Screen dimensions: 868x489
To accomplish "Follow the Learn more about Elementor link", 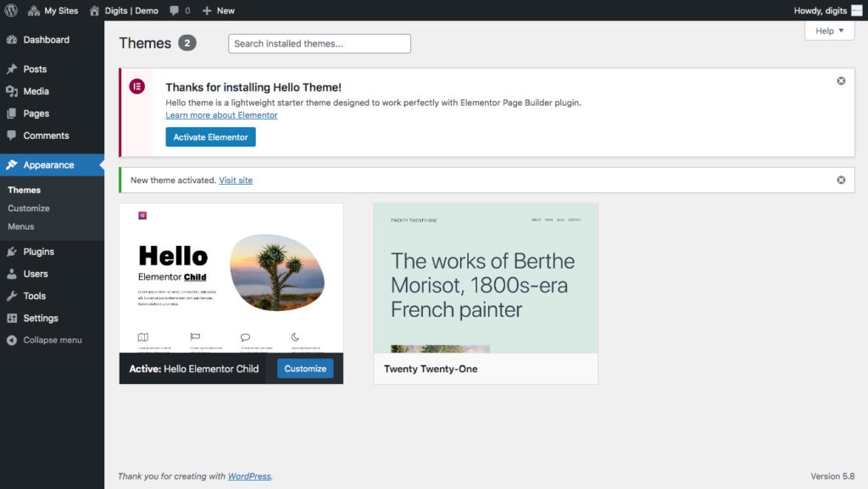I will click(221, 115).
